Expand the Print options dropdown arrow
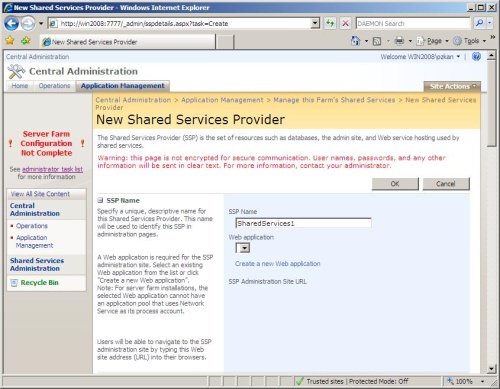This screenshot has width=500, height=389. tap(410, 41)
